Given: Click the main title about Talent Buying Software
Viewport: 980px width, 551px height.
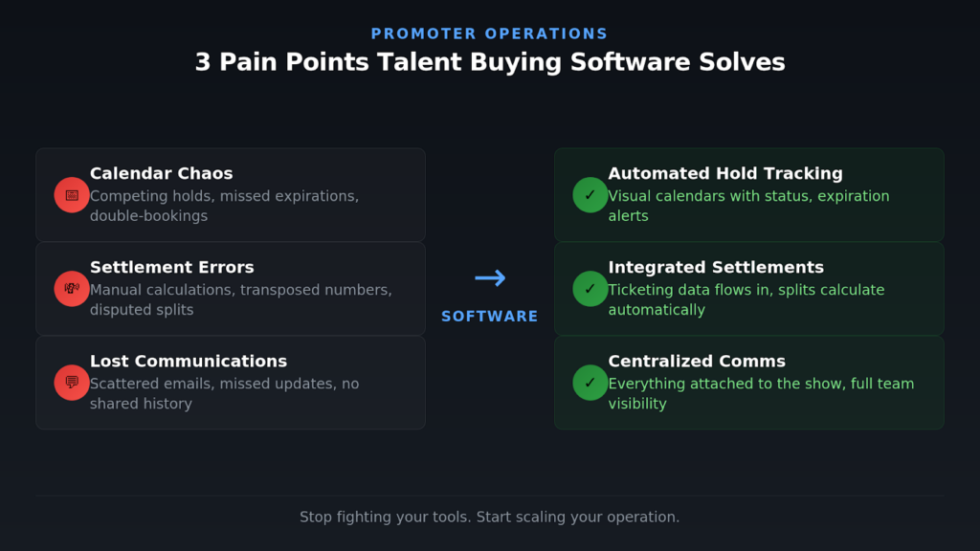Looking at the screenshot, I should (x=490, y=63).
